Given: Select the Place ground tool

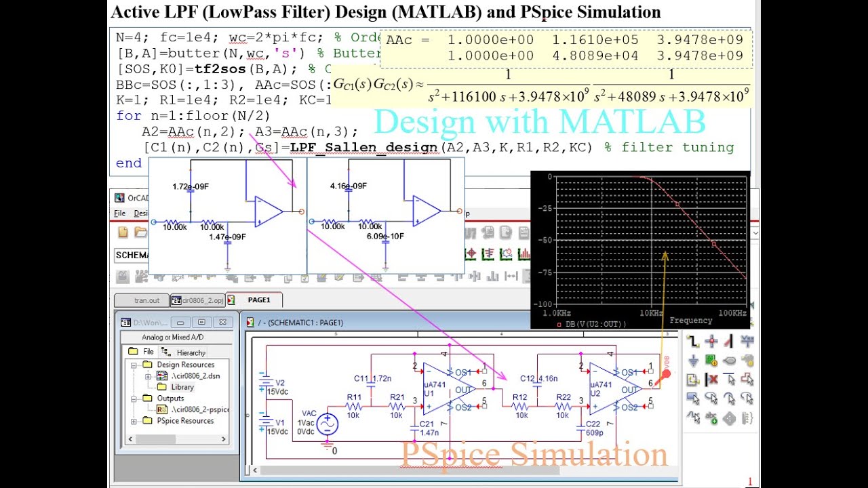Looking at the screenshot, I should (693, 360).
